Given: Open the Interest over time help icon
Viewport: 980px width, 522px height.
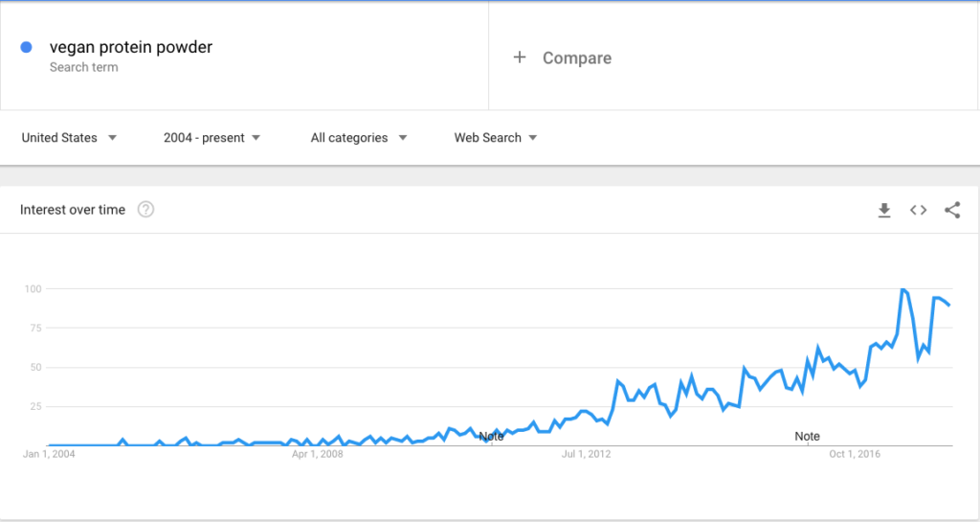Looking at the screenshot, I should click(145, 210).
